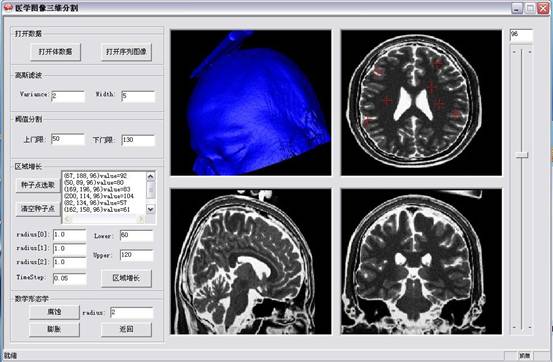Viewport: 553px width, 362px height.
Task: Click the TimeStep input field
Action: 70,279
